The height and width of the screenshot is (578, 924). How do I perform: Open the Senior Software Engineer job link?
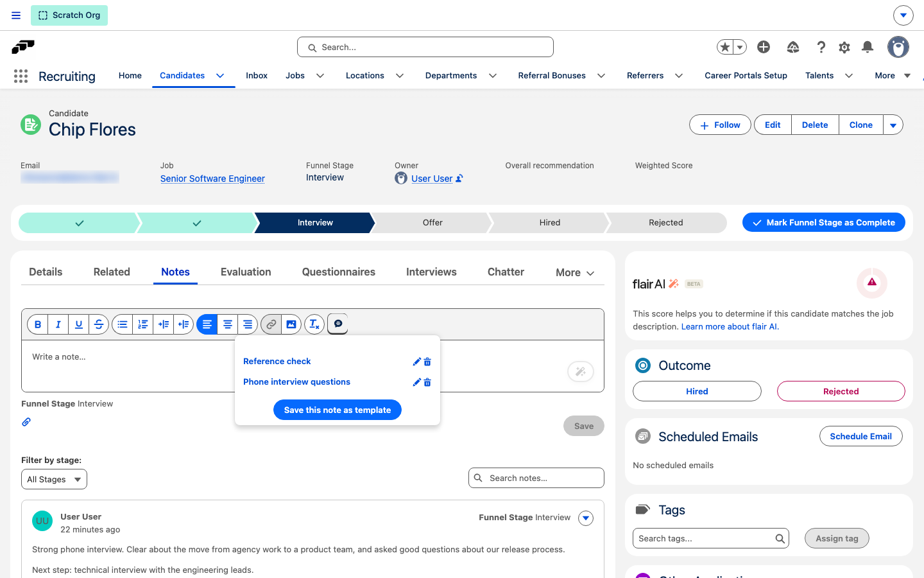212,179
